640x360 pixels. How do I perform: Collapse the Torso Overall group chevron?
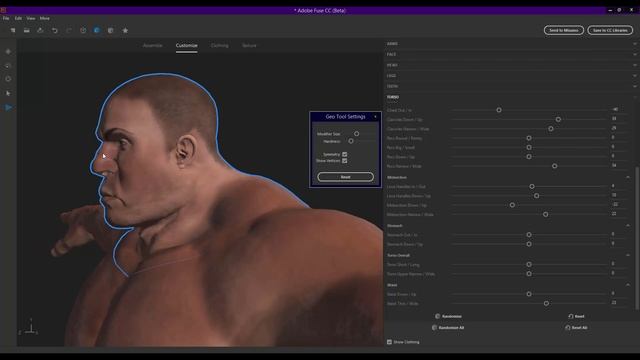[x=628, y=255]
